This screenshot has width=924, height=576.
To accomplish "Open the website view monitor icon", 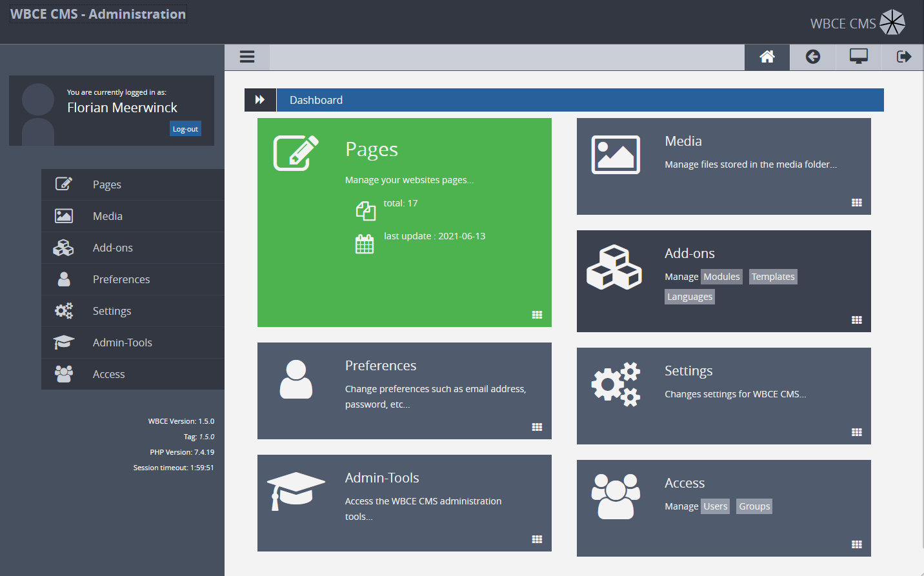I will pyautogui.click(x=859, y=57).
